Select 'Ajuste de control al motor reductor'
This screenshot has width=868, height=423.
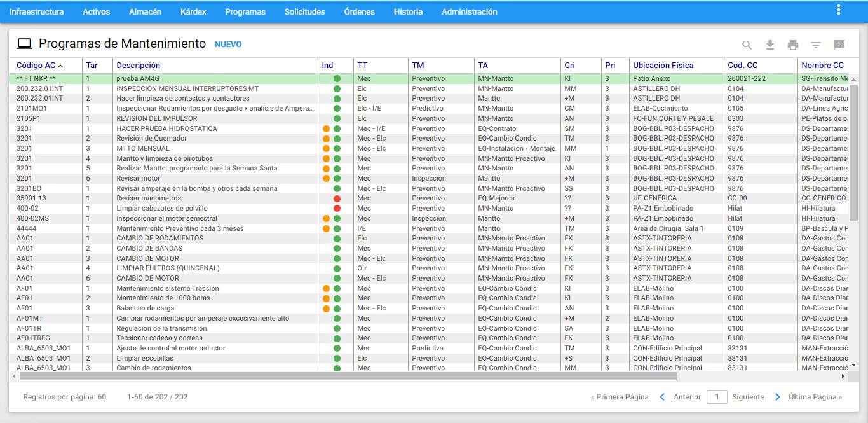tap(171, 349)
